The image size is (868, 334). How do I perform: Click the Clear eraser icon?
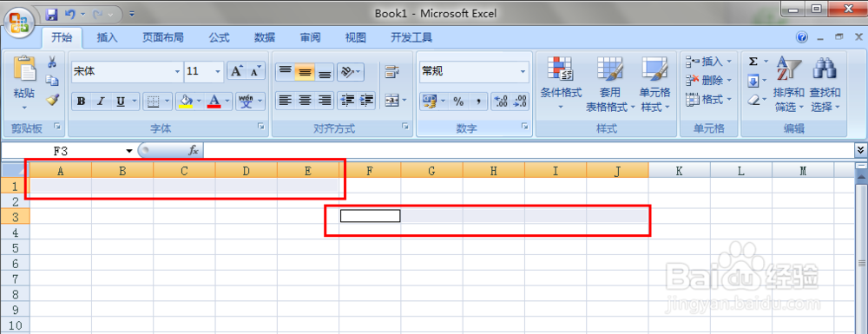coord(753,100)
